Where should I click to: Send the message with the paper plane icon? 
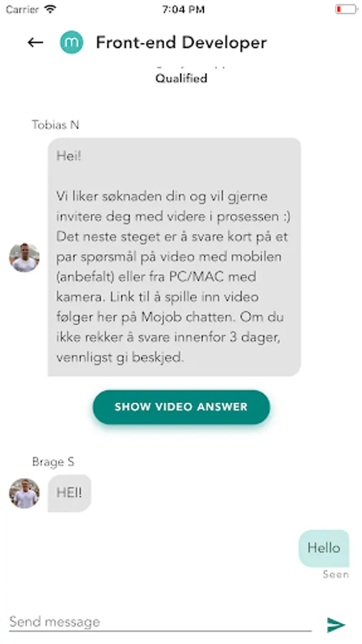[336, 625]
